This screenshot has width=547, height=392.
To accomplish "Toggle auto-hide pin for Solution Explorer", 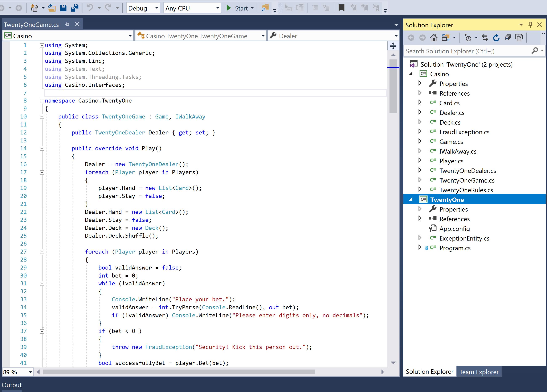I will (530, 25).
